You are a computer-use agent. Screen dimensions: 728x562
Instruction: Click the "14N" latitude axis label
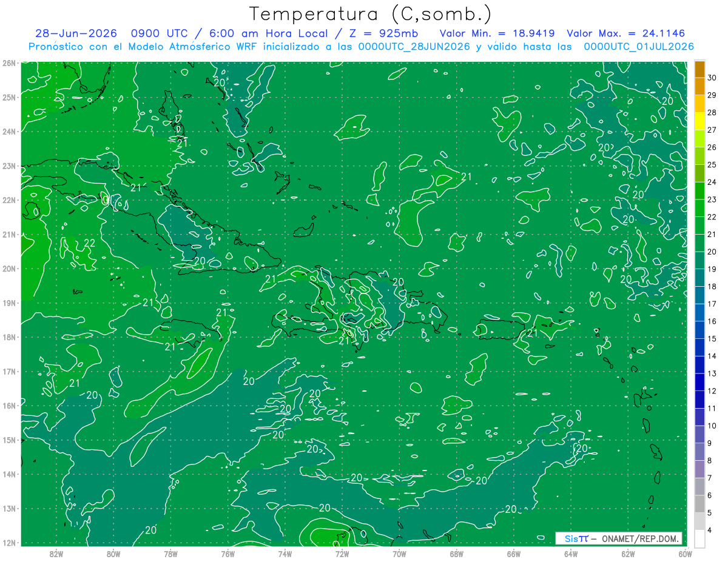pos(8,474)
